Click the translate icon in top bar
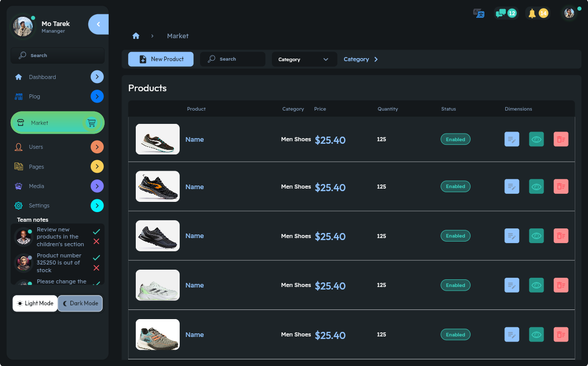Viewport: 588px width, 366px height. point(478,12)
